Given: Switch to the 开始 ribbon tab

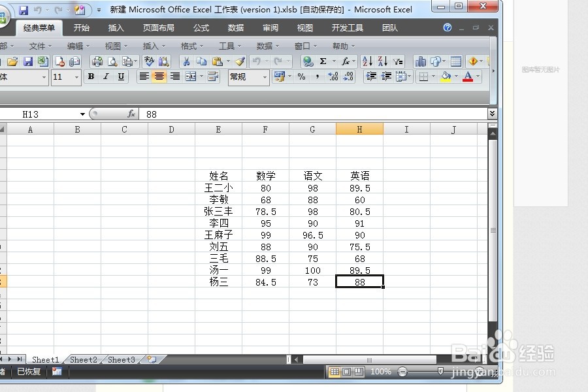Looking at the screenshot, I should pyautogui.click(x=82, y=27).
